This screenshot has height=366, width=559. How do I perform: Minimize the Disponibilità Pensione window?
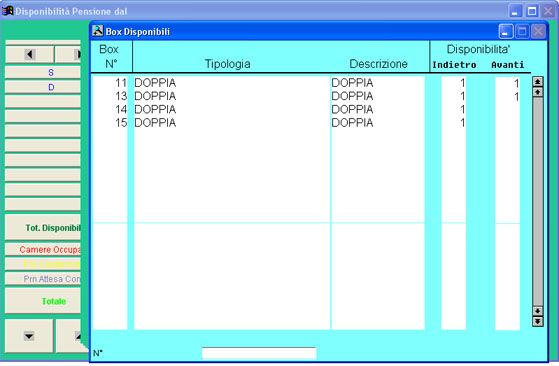tap(515, 11)
